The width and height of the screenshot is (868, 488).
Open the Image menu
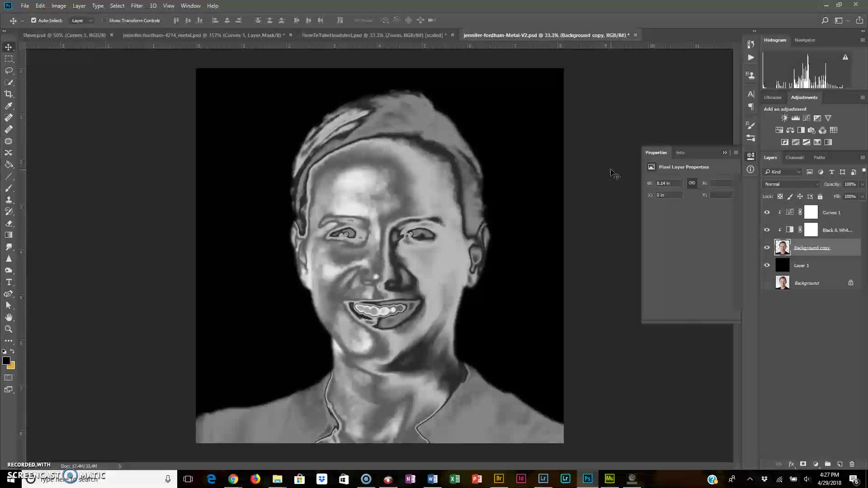click(59, 6)
